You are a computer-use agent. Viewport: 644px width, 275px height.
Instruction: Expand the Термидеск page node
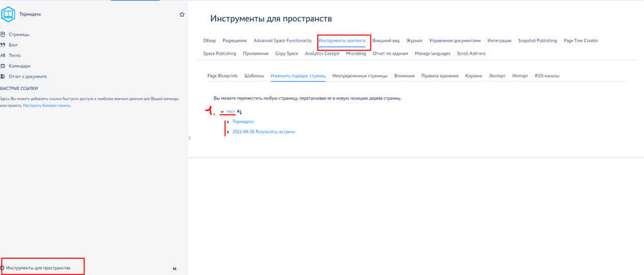pos(228,122)
